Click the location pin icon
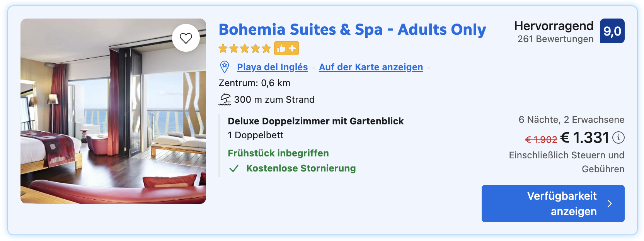The image size is (644, 241). tap(225, 67)
